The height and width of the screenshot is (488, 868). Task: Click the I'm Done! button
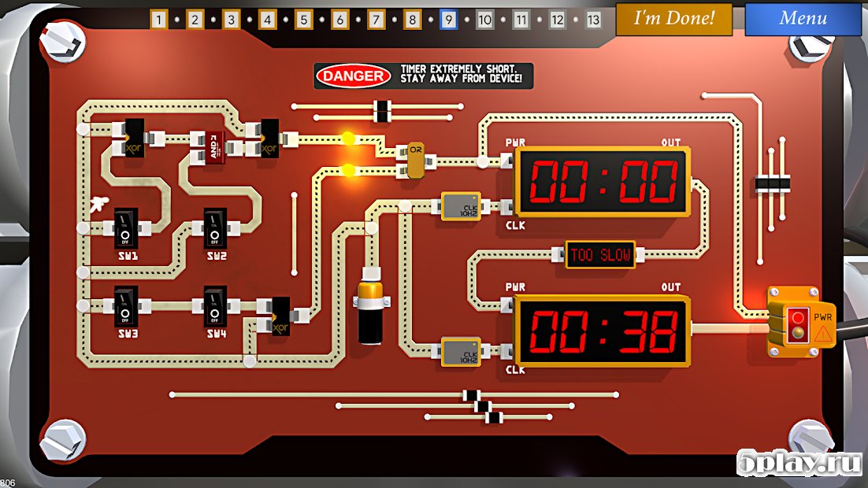point(673,19)
